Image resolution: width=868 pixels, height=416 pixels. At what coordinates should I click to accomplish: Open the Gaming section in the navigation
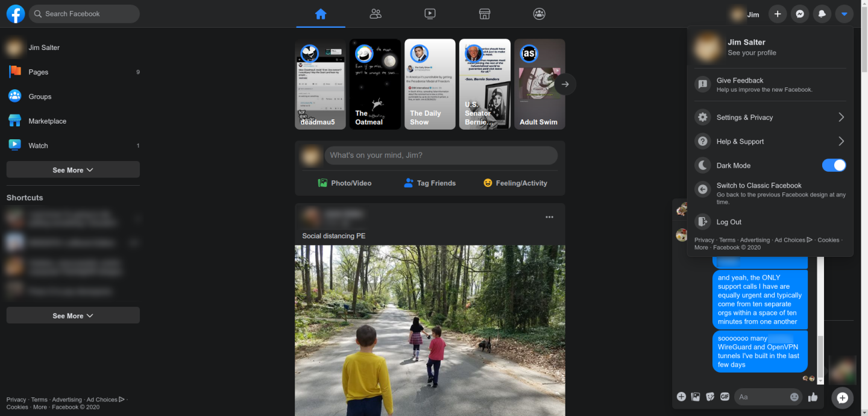point(539,13)
